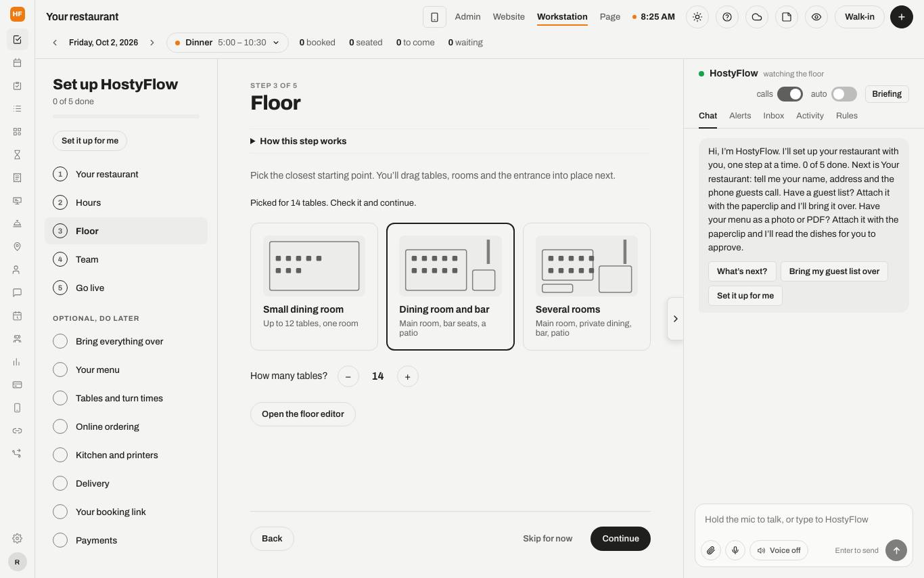Toggle light theme sun icon

[697, 17]
